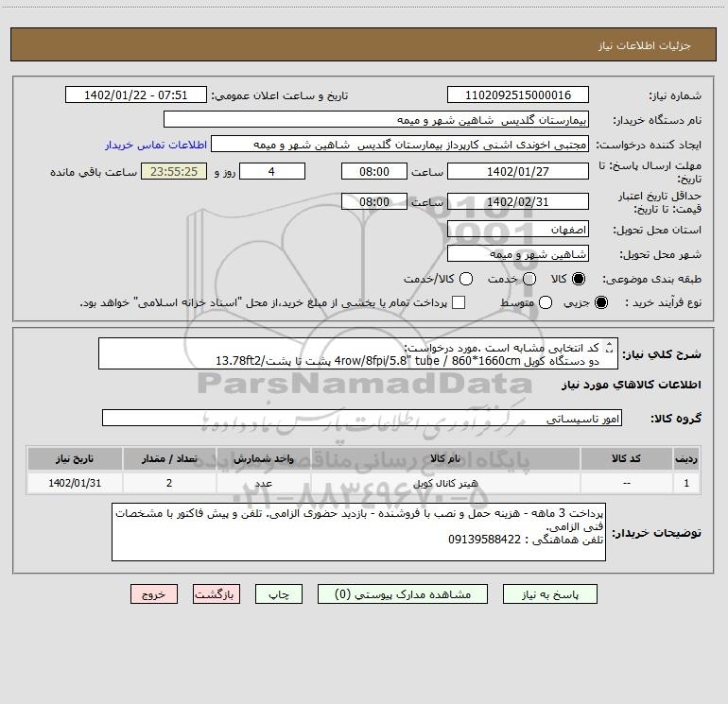Screen dimensions: 728x704
Task: Click the buyer organization name field
Action: coord(376,120)
